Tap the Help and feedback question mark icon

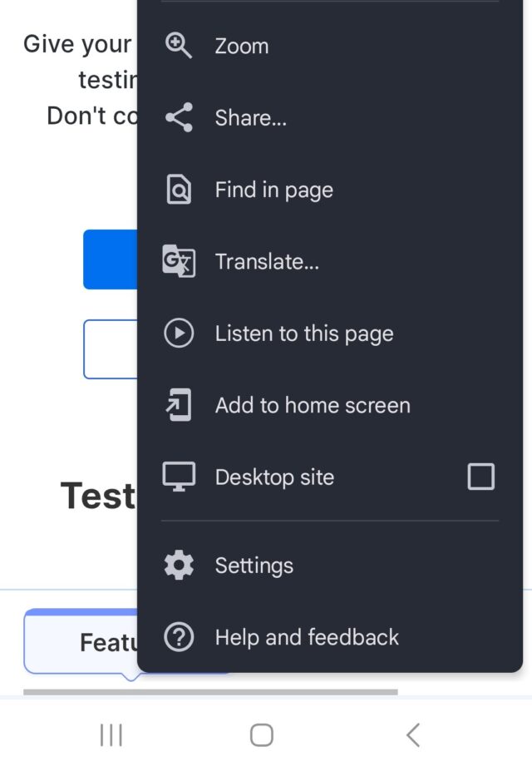(x=178, y=637)
